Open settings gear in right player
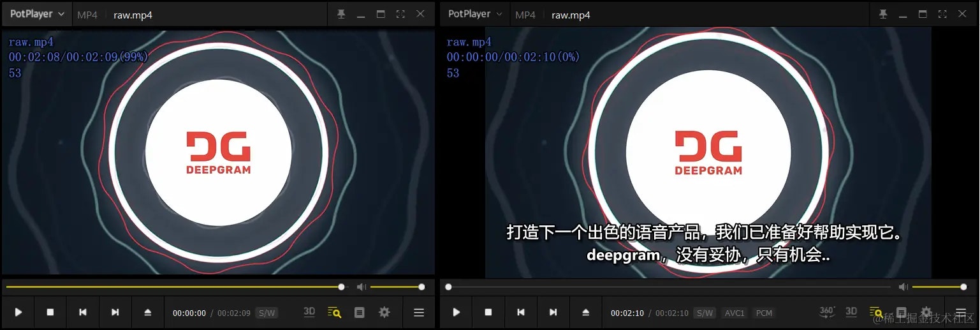 click(x=926, y=312)
